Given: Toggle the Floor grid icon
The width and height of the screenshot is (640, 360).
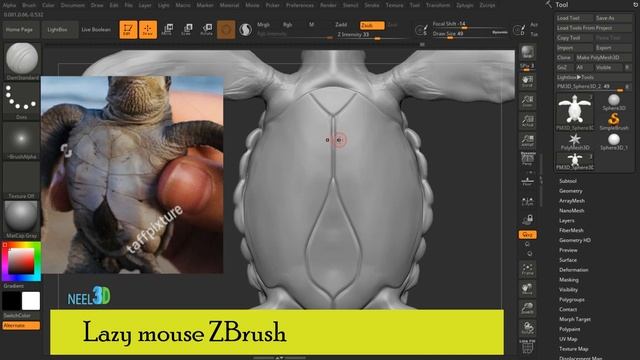Looking at the screenshot, I should (527, 180).
